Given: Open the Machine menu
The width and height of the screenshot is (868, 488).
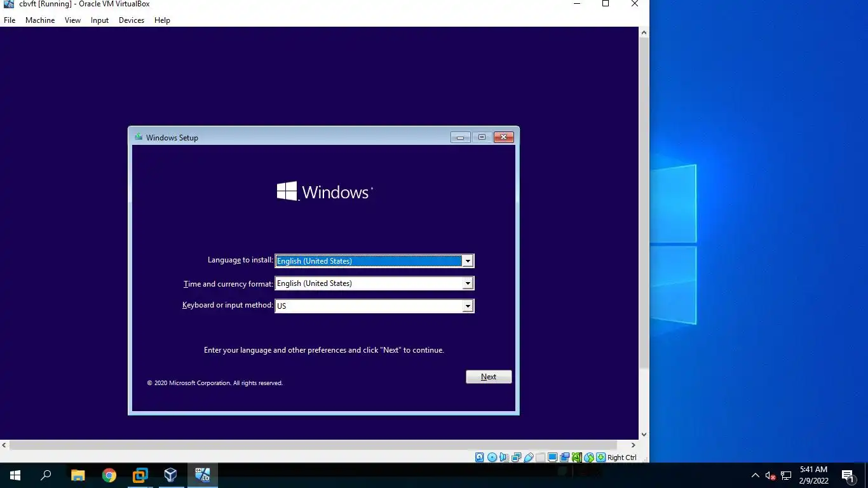Looking at the screenshot, I should pyautogui.click(x=40, y=20).
